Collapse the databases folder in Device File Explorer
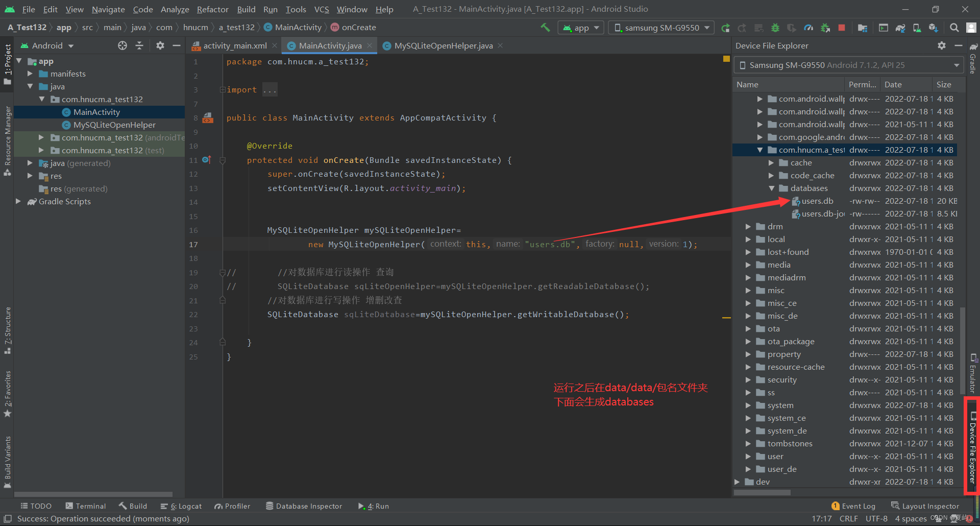This screenshot has height=526, width=980. (x=772, y=188)
